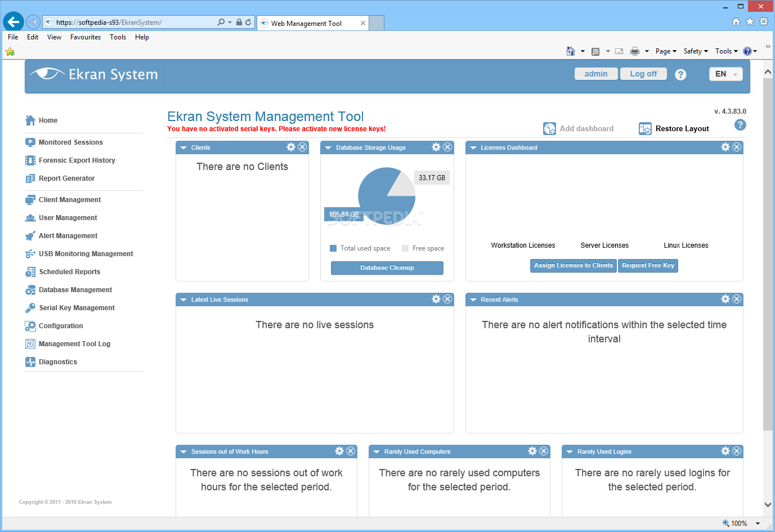Open the browser Safety dropdown
Viewport: 775px width, 532px height.
[x=696, y=51]
